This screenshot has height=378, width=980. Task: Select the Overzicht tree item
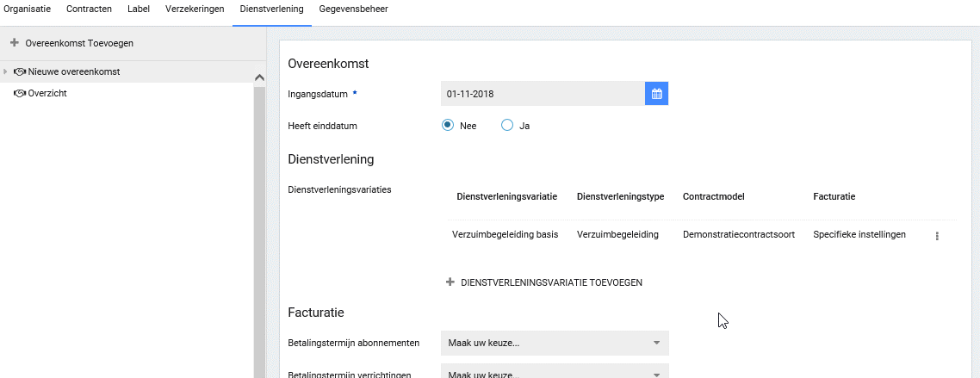click(47, 94)
